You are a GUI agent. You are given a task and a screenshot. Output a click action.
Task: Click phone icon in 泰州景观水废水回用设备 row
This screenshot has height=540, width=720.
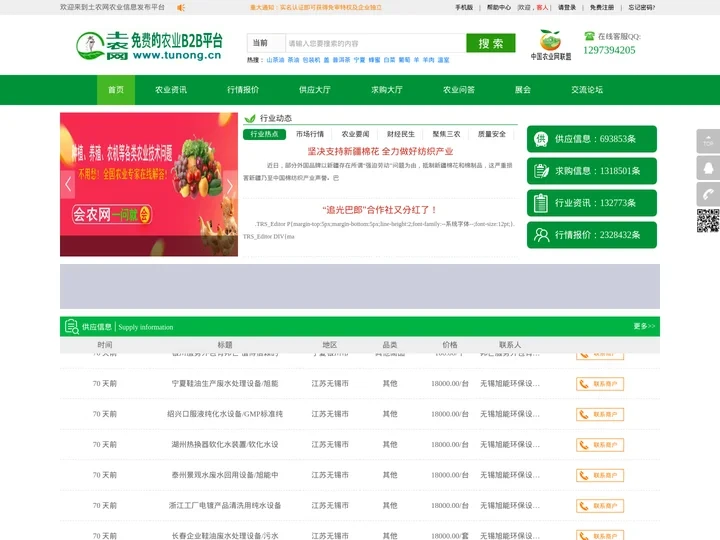pyautogui.click(x=583, y=475)
